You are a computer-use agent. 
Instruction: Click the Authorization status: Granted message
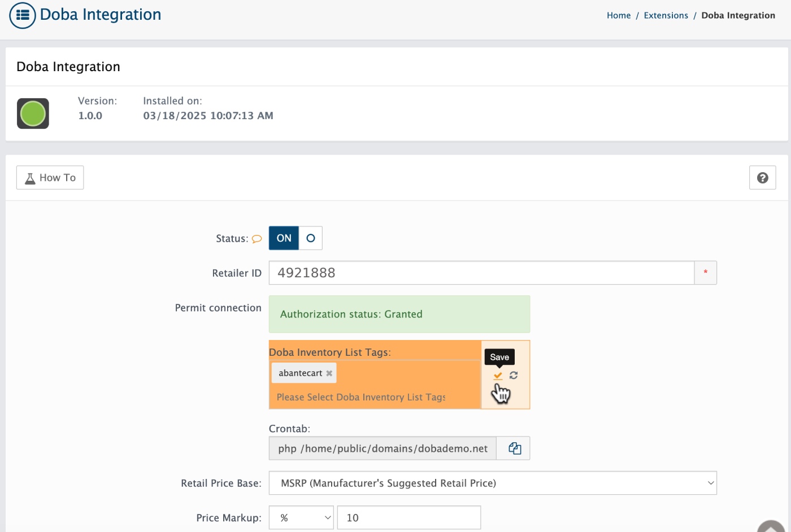399,314
